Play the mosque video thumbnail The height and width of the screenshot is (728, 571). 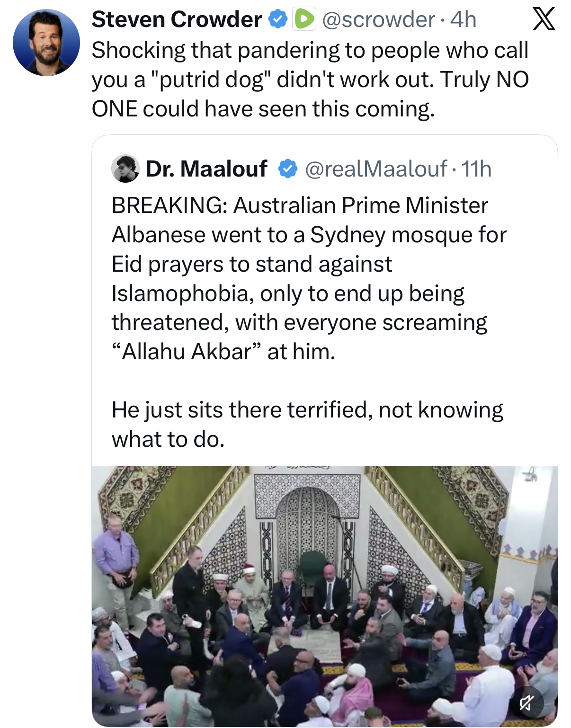click(x=325, y=595)
